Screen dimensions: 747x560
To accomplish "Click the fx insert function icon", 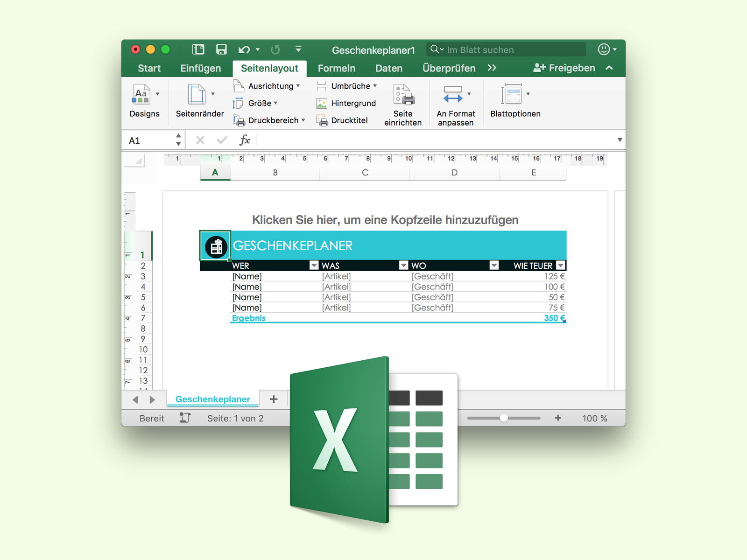I will pos(245,140).
